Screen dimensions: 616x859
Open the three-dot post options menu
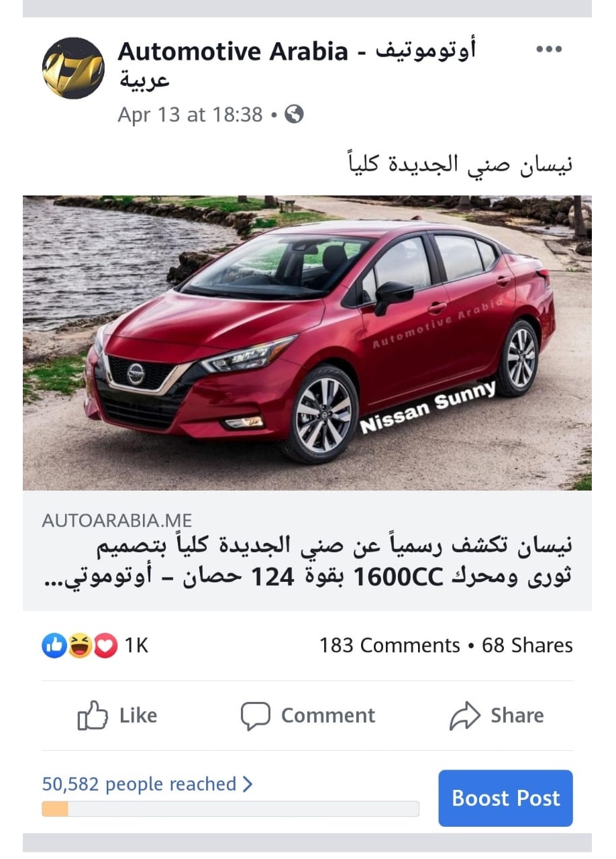(549, 49)
